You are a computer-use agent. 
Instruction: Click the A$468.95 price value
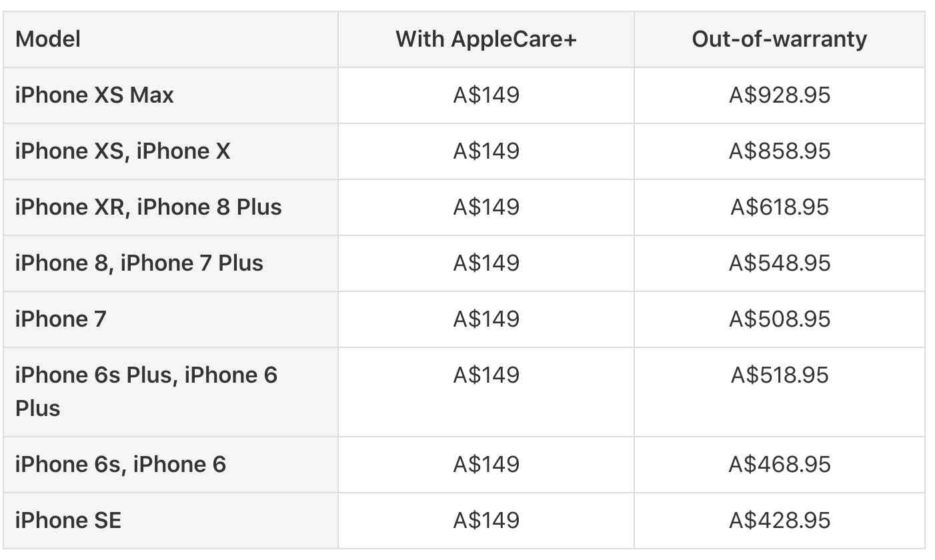coord(780,465)
